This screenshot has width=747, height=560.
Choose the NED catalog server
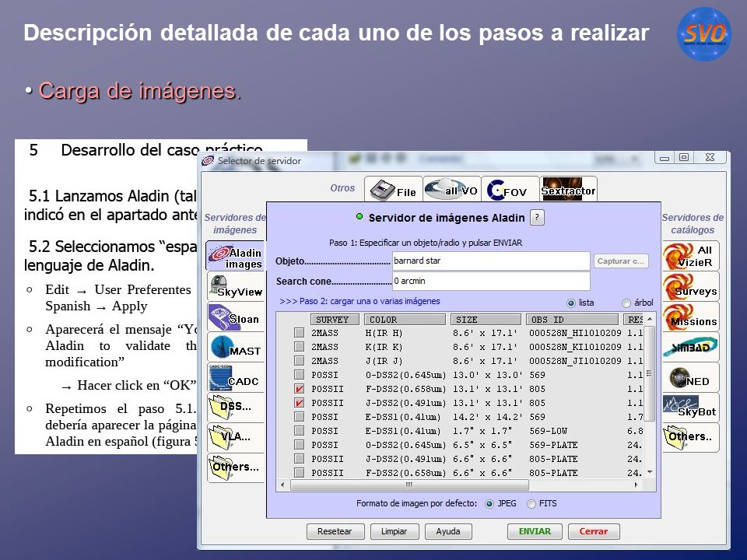[x=690, y=378]
